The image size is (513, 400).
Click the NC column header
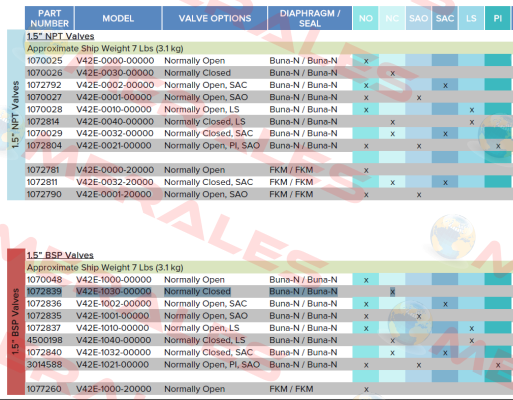392,18
